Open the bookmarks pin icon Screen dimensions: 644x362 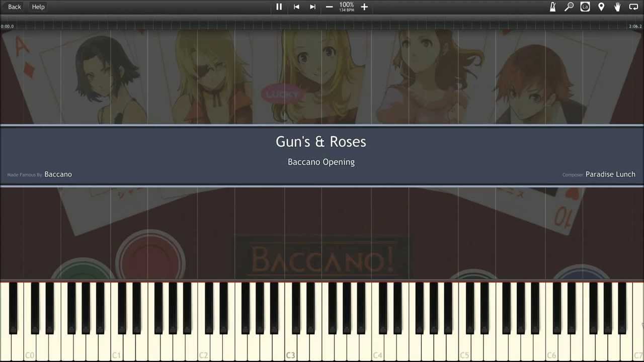(x=601, y=7)
